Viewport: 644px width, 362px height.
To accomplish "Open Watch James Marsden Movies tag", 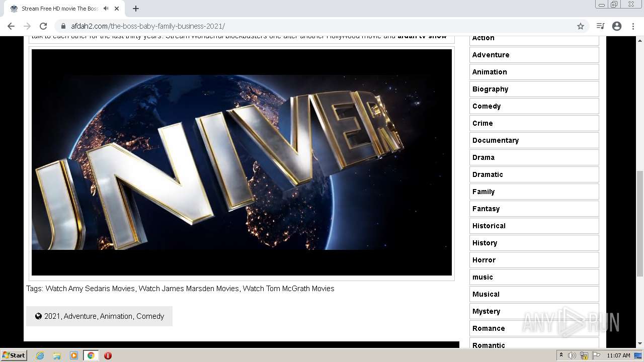I will point(189,289).
